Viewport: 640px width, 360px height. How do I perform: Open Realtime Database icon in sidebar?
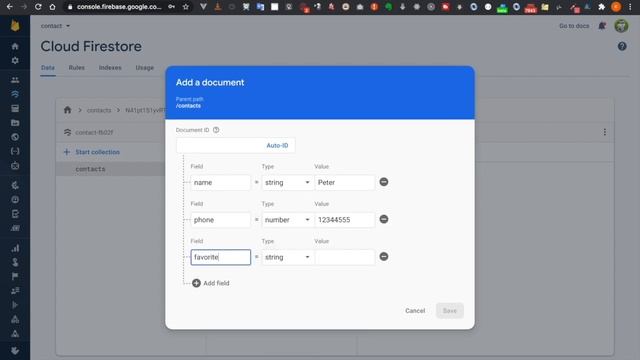[x=15, y=109]
